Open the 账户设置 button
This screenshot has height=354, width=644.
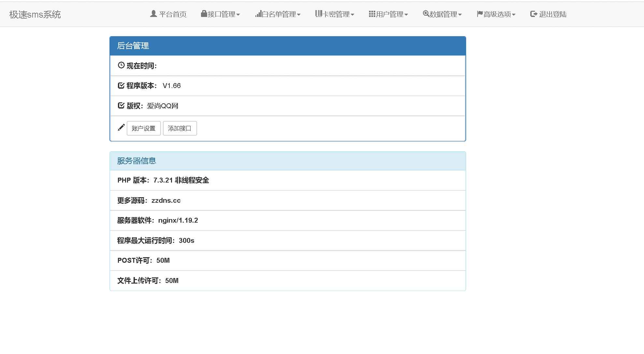(144, 128)
